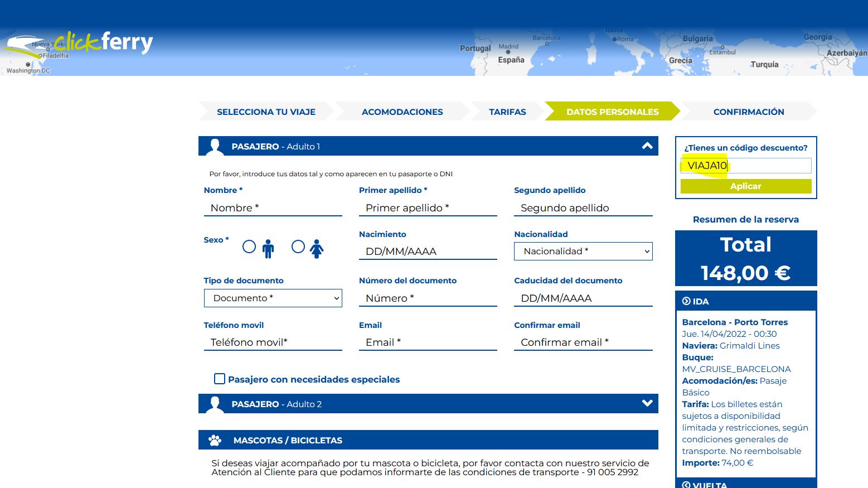
Task: Collapse the Pasajero Adulto 1 section
Action: [x=647, y=146]
